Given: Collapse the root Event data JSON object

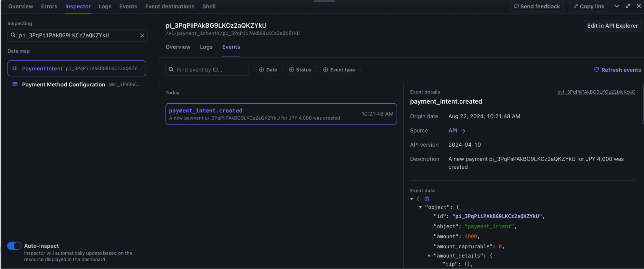Looking at the screenshot, I should [x=412, y=199].
